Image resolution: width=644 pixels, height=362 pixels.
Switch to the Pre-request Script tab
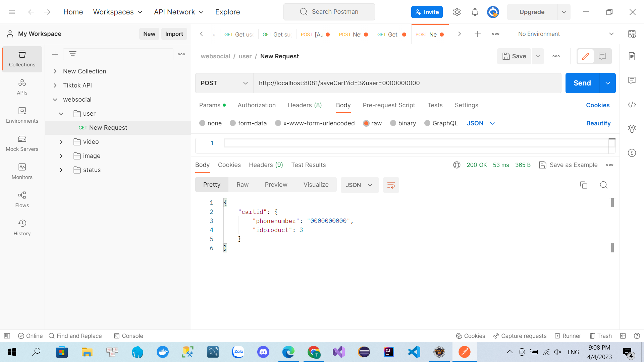(389, 105)
